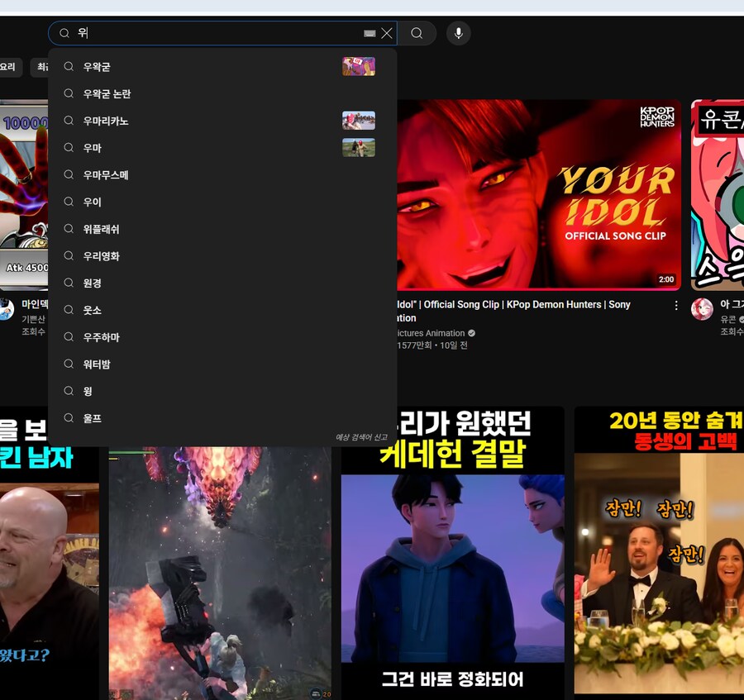Screen dimensions: 744x700
Task: Select the suggestion 우왁굳 논란
Action: coord(222,93)
